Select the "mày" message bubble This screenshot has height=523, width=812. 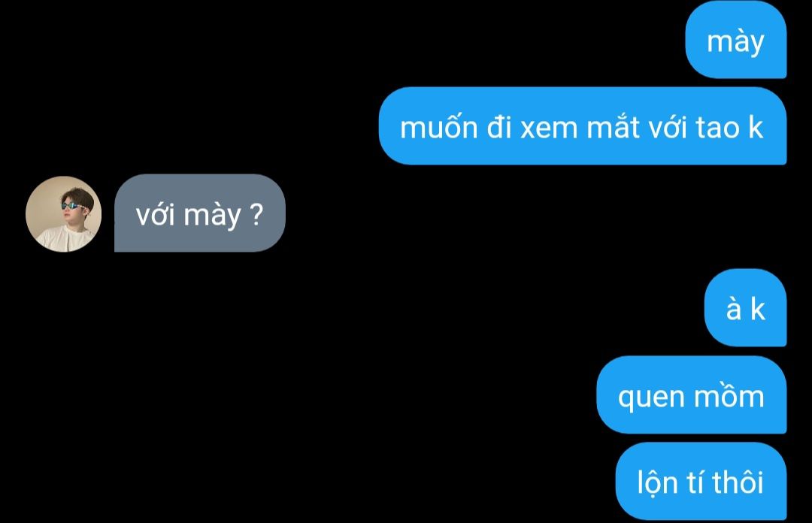pos(736,40)
